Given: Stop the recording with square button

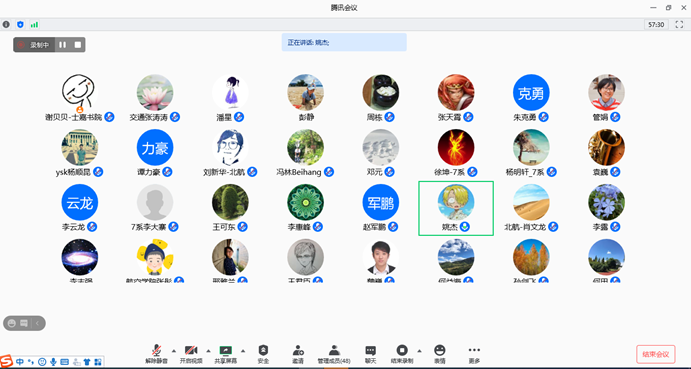Looking at the screenshot, I should [x=78, y=45].
